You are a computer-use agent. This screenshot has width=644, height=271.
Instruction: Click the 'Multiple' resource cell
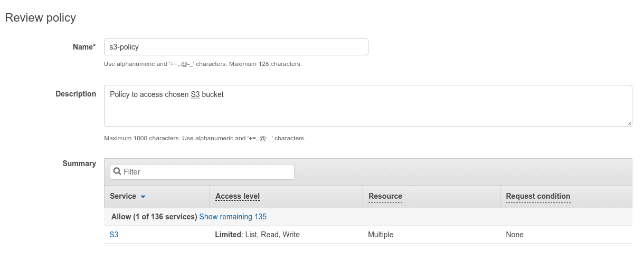pyautogui.click(x=381, y=235)
